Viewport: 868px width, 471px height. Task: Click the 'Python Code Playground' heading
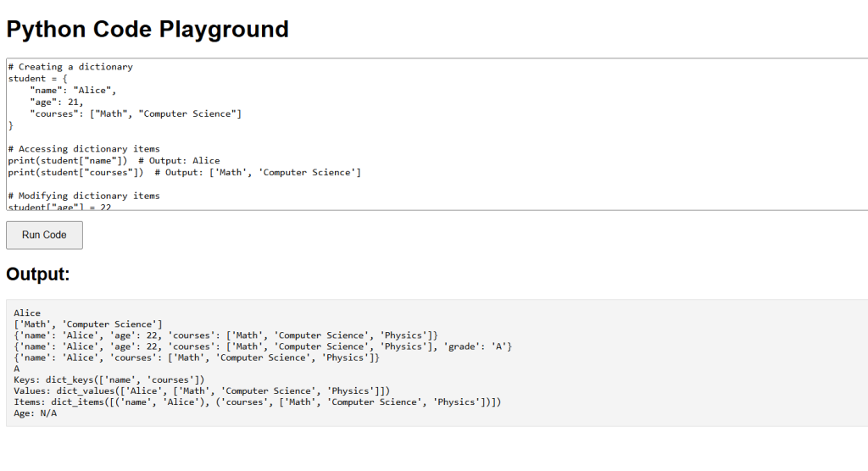click(147, 30)
